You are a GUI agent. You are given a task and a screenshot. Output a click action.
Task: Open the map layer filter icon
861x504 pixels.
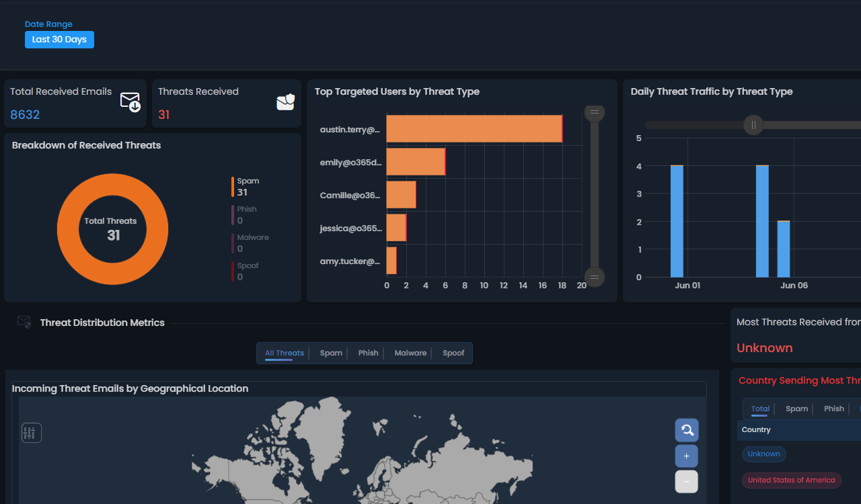[31, 432]
